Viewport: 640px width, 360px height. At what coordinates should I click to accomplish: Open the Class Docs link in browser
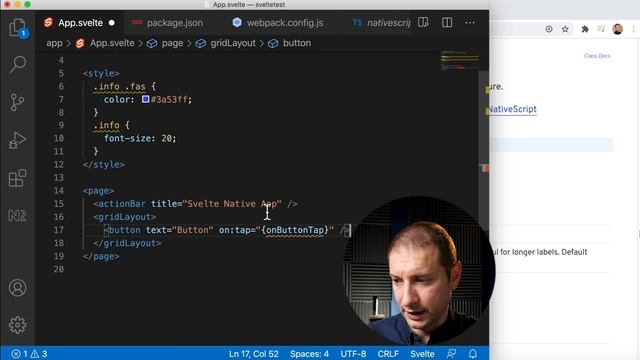[x=597, y=56]
